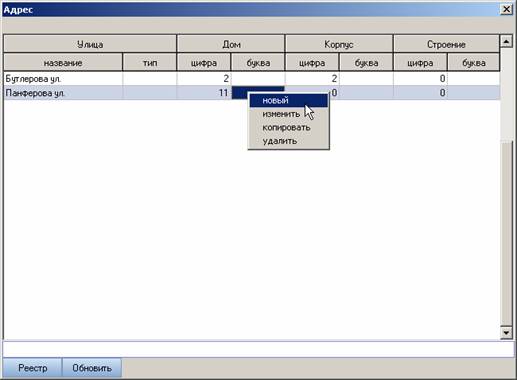The width and height of the screenshot is (517, 380).
Task: Close the Адрес window
Action: tap(506, 9)
